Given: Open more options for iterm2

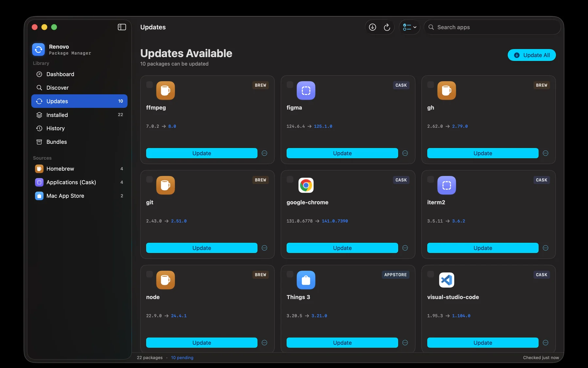Looking at the screenshot, I should pyautogui.click(x=546, y=248).
